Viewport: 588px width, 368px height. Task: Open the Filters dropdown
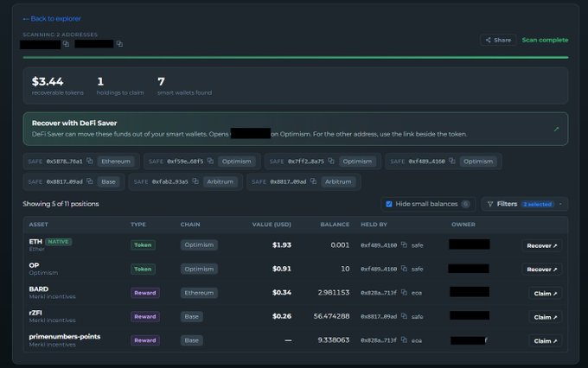click(x=524, y=204)
